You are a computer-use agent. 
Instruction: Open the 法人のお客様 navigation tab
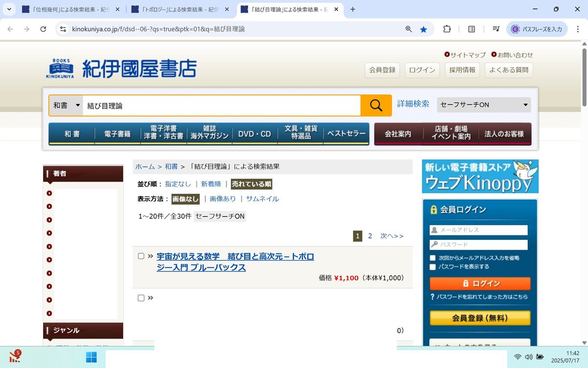(504, 134)
